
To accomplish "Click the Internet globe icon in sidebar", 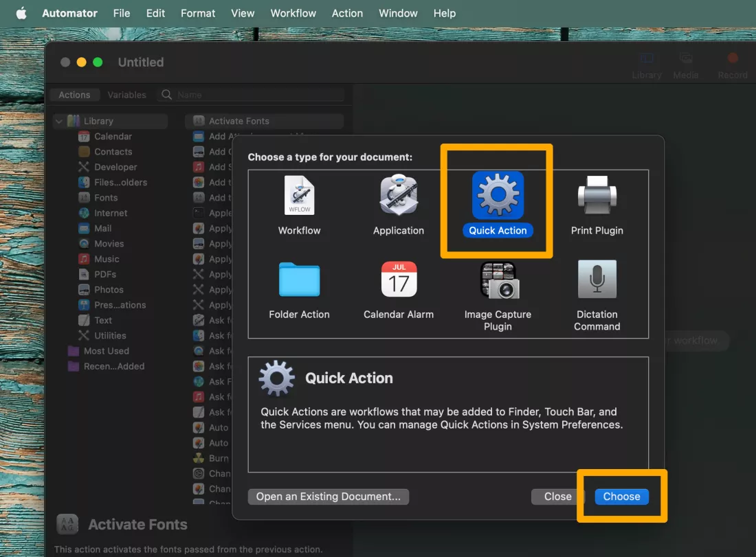I will (84, 213).
